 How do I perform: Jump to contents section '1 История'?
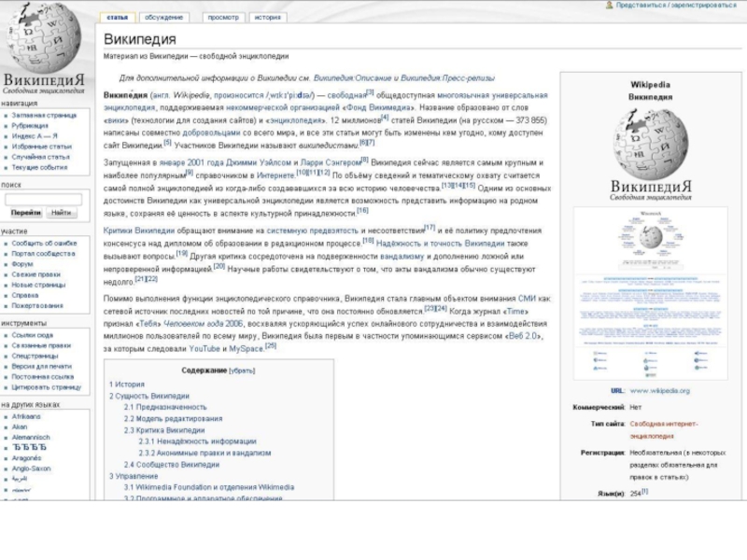click(x=127, y=385)
